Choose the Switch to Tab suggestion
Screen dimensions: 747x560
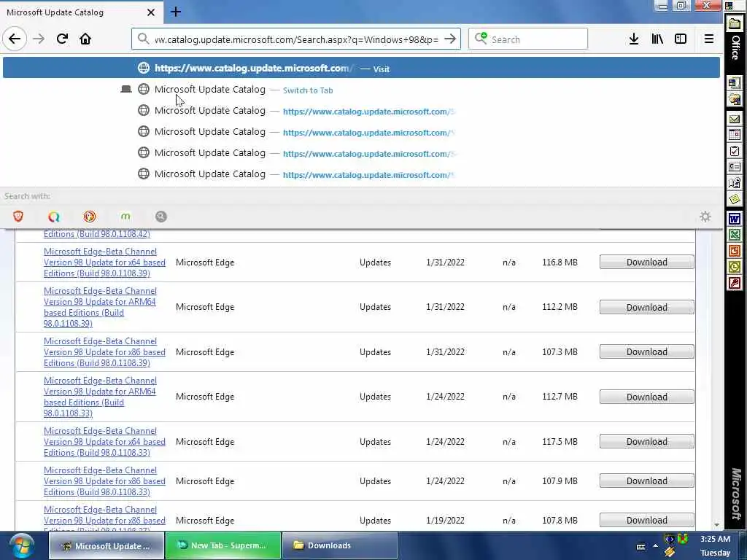click(x=361, y=90)
